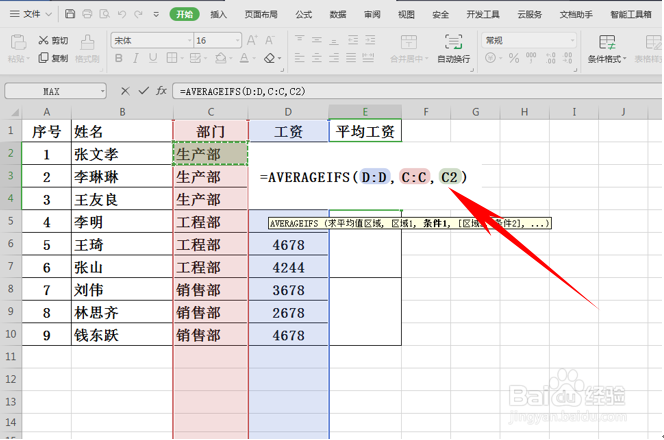Screen dimensions: 664x440
Task: Center text horizontally
Action: click(317, 58)
